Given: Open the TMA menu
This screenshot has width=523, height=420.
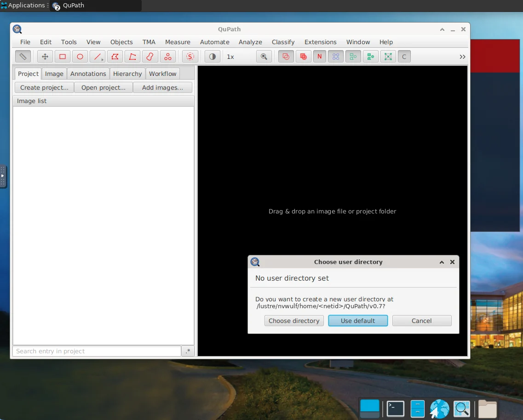Looking at the screenshot, I should tap(149, 42).
